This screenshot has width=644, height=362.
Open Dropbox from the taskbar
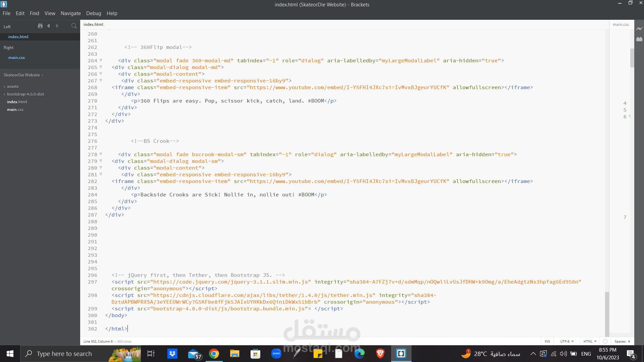pos(172,354)
